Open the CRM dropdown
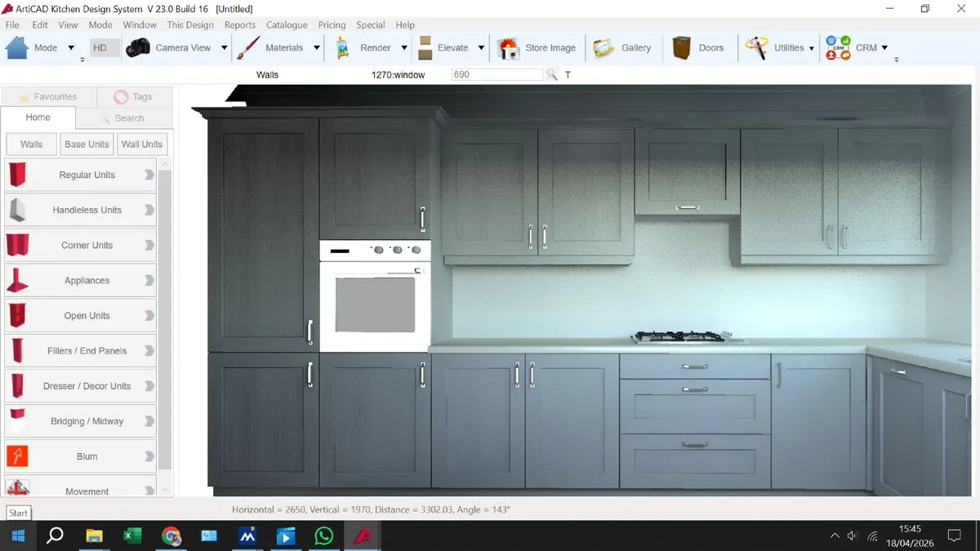 click(884, 47)
